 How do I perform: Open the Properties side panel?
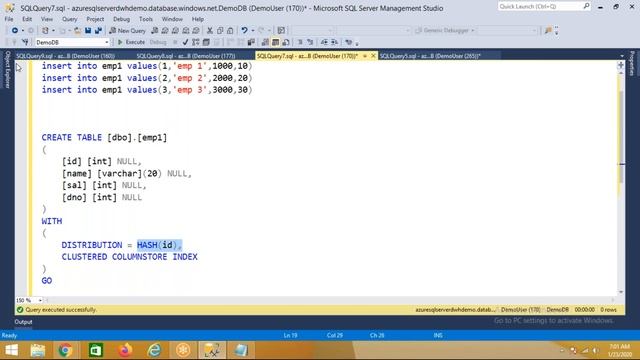coord(632,63)
